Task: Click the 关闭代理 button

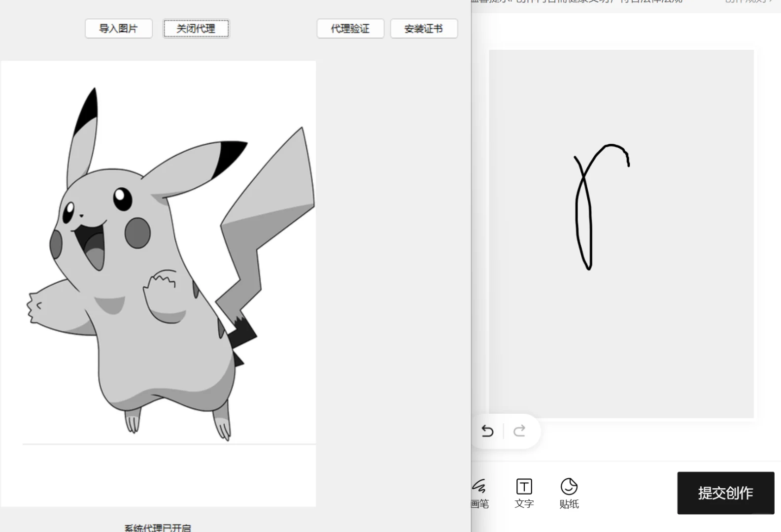Action: click(196, 29)
